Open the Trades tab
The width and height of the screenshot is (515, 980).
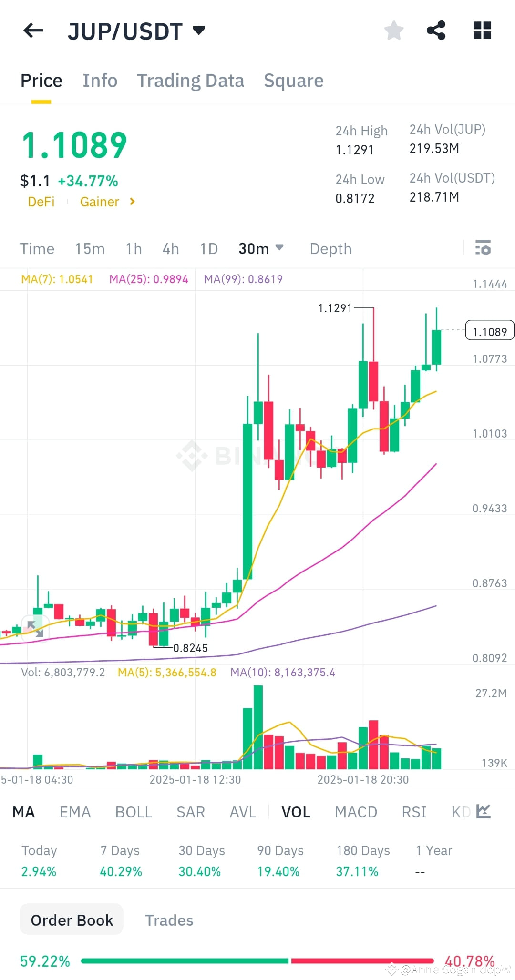point(169,920)
